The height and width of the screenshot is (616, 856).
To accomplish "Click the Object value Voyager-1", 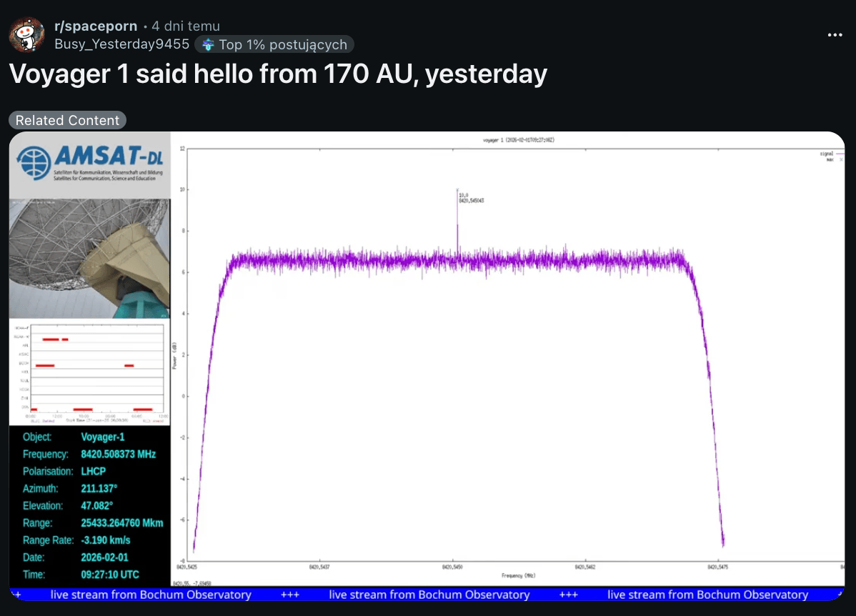I will [102, 437].
